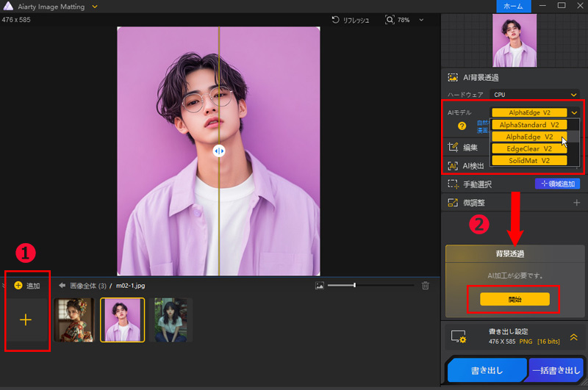
Task: Open the ハードウェア CPU dropdown
Action: pos(535,95)
